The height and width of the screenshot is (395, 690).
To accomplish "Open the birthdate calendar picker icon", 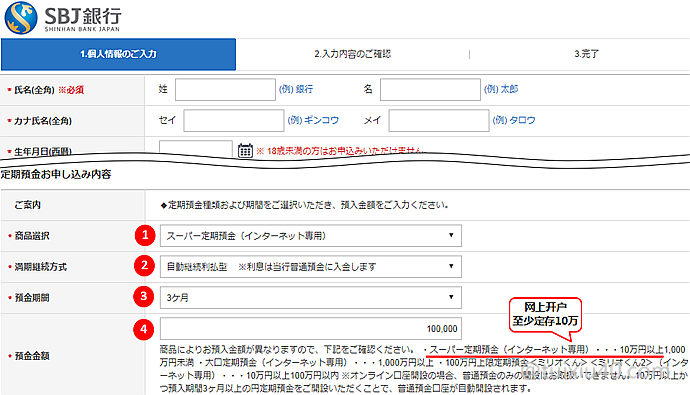I will [x=245, y=150].
